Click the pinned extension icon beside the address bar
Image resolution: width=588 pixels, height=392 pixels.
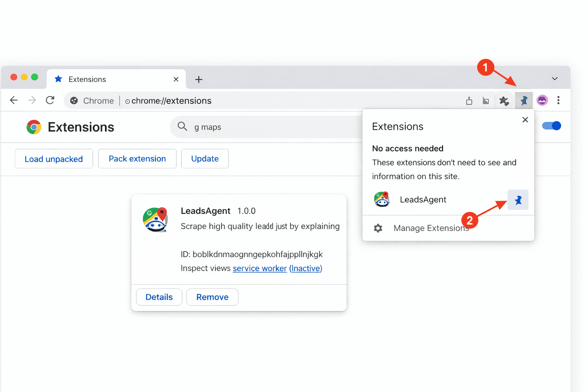[x=524, y=100]
